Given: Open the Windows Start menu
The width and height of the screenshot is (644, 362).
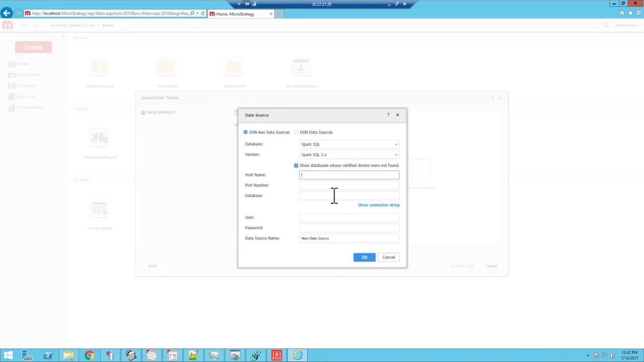Looking at the screenshot, I should [8, 355].
